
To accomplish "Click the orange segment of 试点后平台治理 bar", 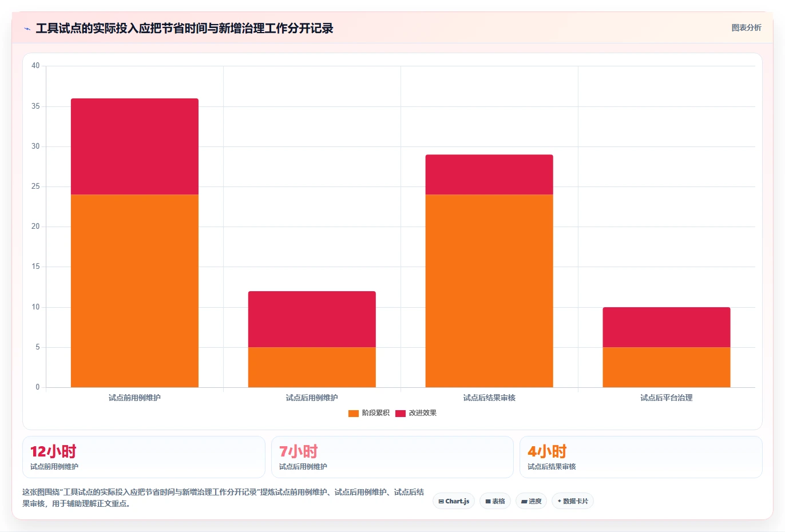I will coord(667,367).
